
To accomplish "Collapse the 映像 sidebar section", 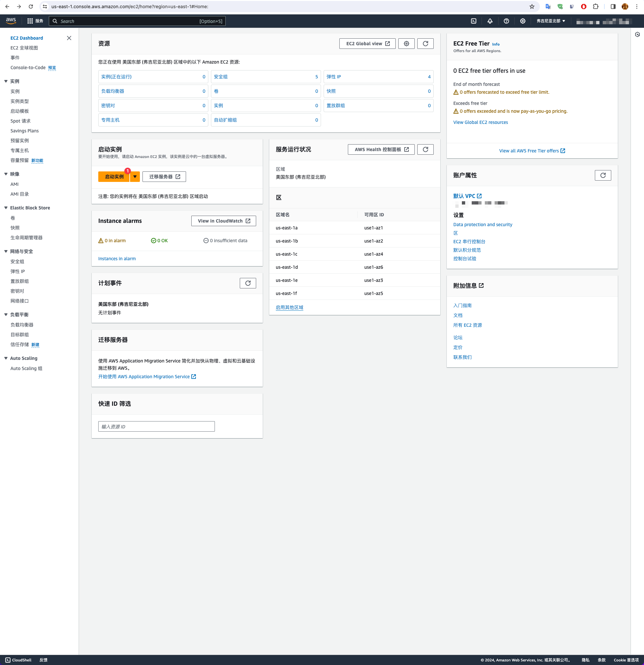I will click(6, 174).
